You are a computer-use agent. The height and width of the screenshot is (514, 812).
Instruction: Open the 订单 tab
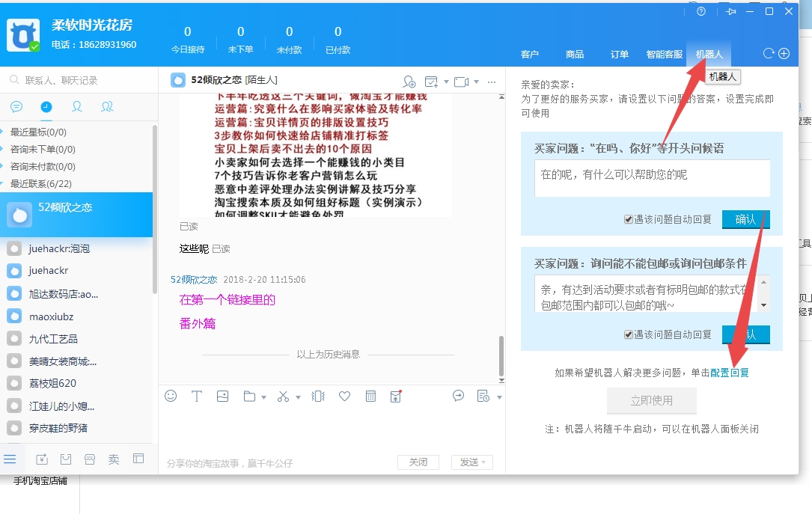(x=619, y=55)
